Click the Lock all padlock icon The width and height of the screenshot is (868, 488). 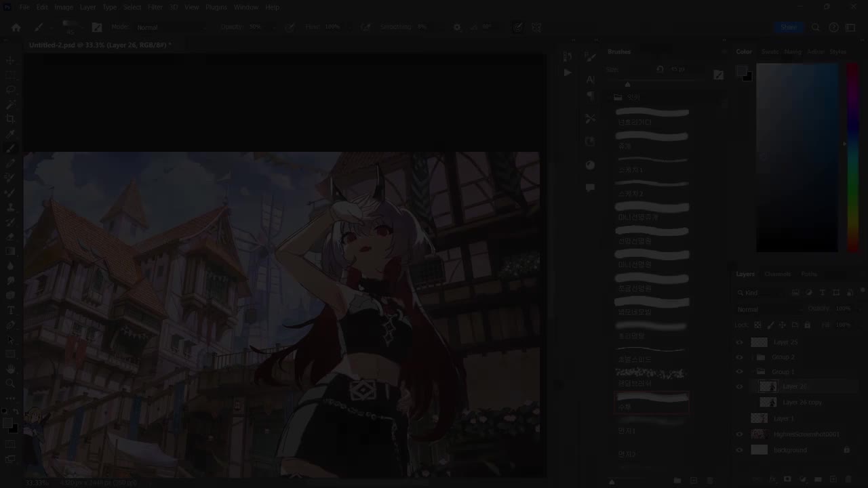pos(807,325)
